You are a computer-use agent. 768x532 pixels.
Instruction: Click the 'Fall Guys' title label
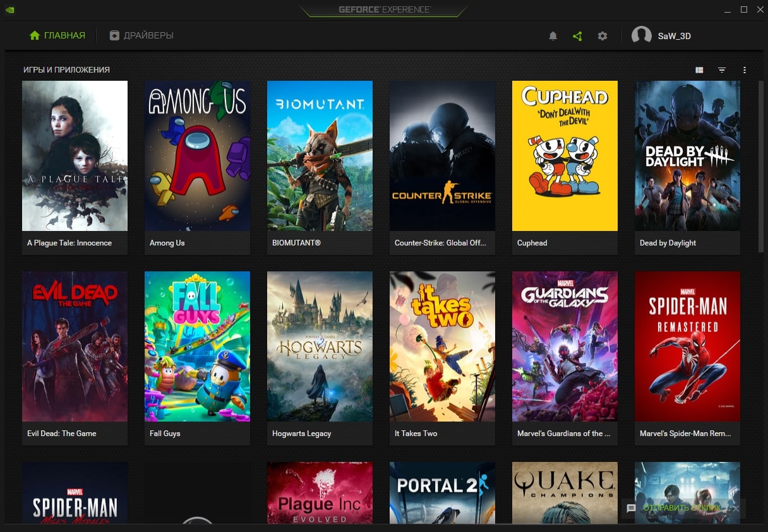[165, 434]
